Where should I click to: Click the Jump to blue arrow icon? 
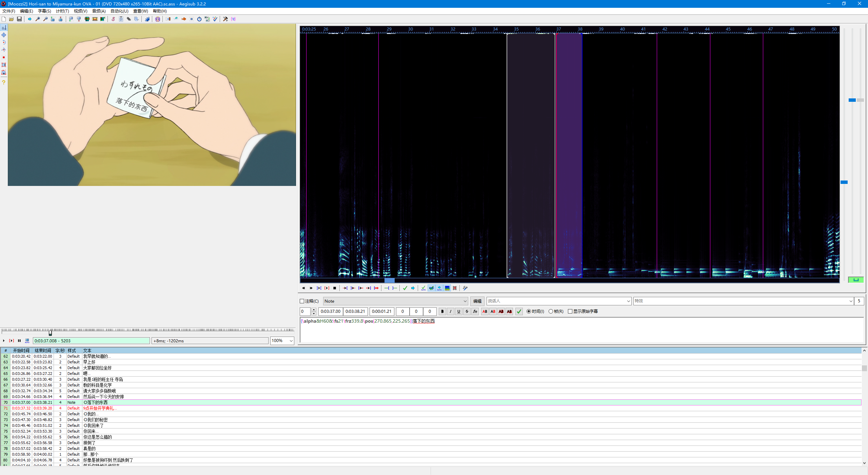point(30,19)
